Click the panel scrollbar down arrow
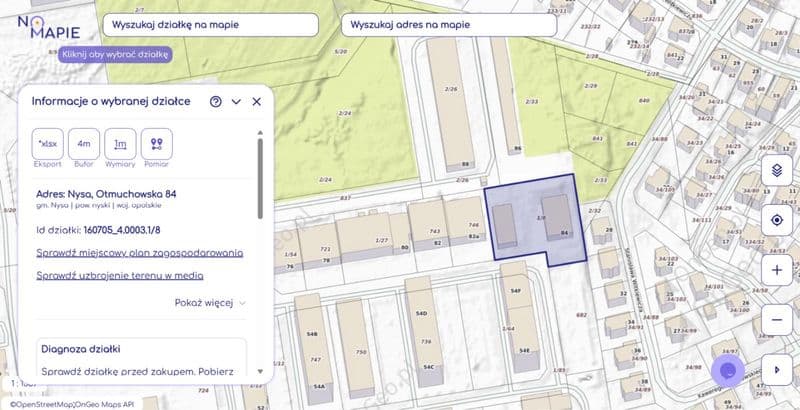Image resolution: width=800 pixels, height=410 pixels. [260, 372]
